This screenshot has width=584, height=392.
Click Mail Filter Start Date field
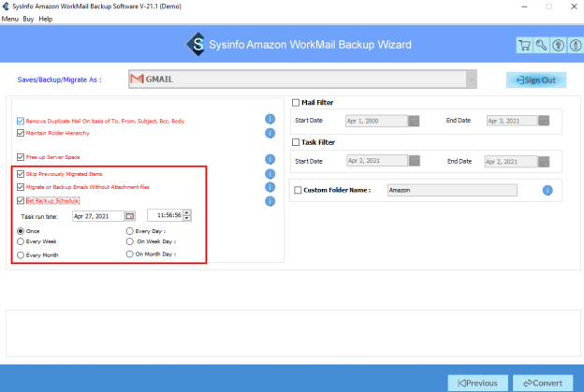point(376,121)
